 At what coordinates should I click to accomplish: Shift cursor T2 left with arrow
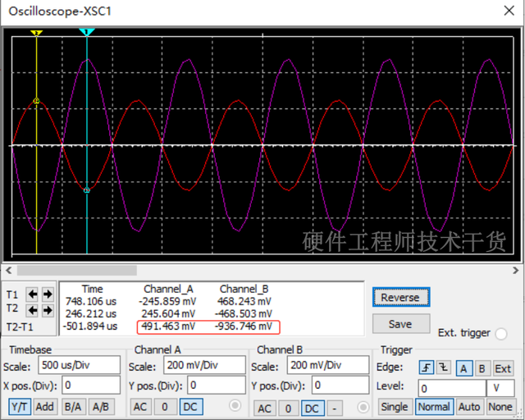click(34, 310)
